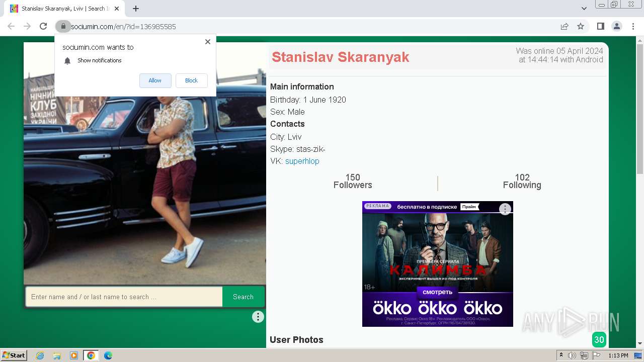The image size is (644, 362).
Task: Select the Skype: stas-zik- text
Action: coord(298,149)
